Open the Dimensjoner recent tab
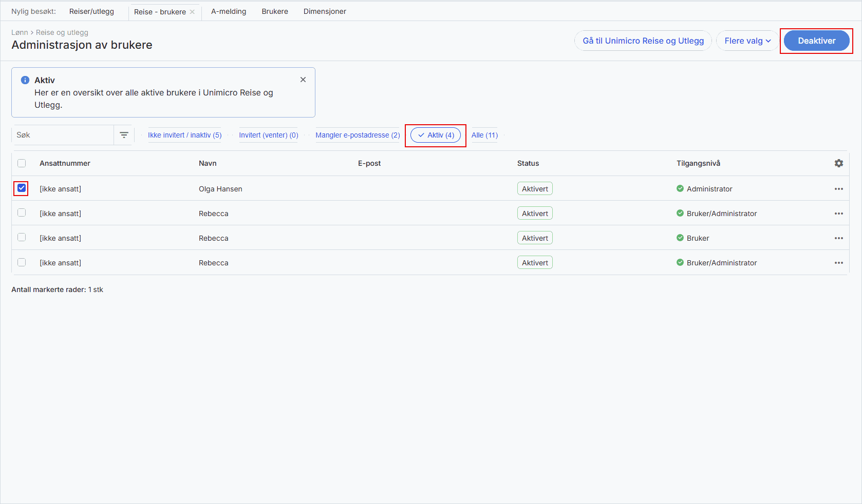This screenshot has width=862, height=504. click(325, 11)
